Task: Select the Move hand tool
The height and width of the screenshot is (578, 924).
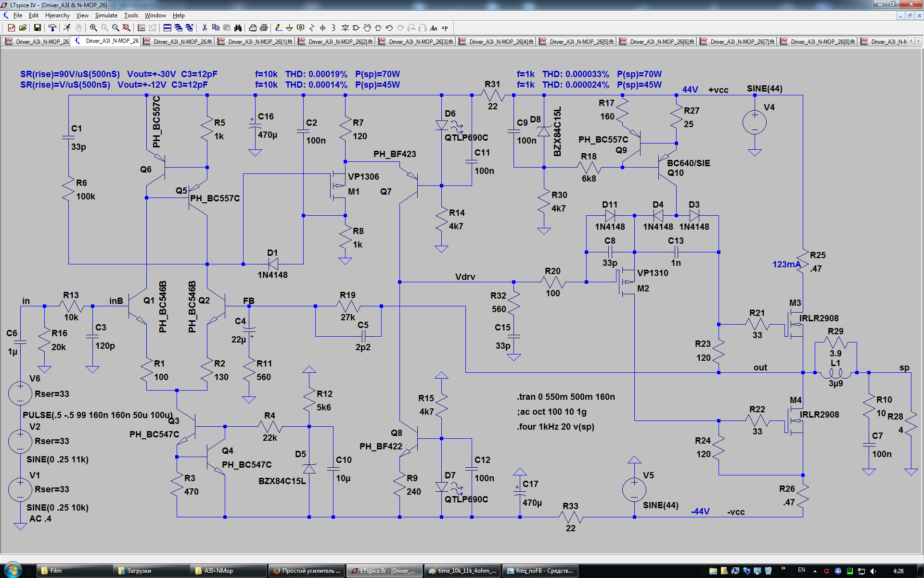Action: (x=367, y=28)
